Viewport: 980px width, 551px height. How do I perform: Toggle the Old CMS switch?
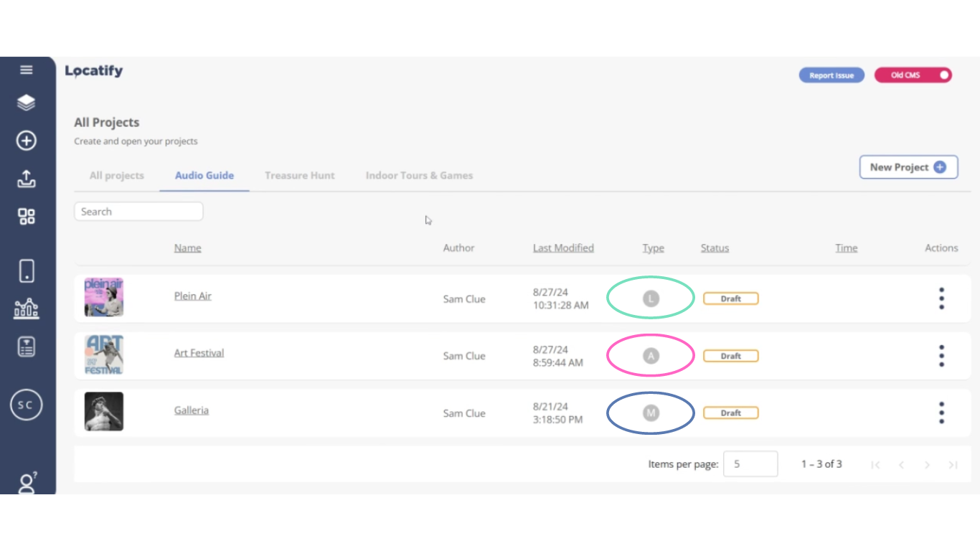pos(913,75)
